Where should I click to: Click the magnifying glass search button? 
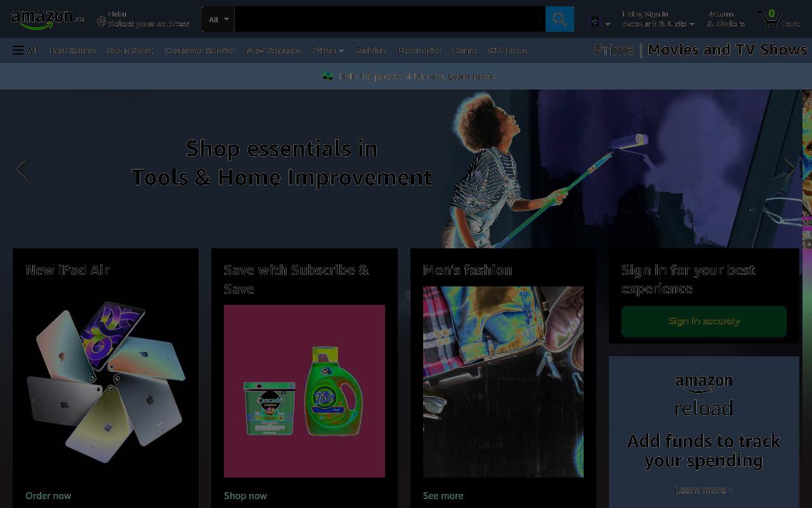(x=560, y=19)
